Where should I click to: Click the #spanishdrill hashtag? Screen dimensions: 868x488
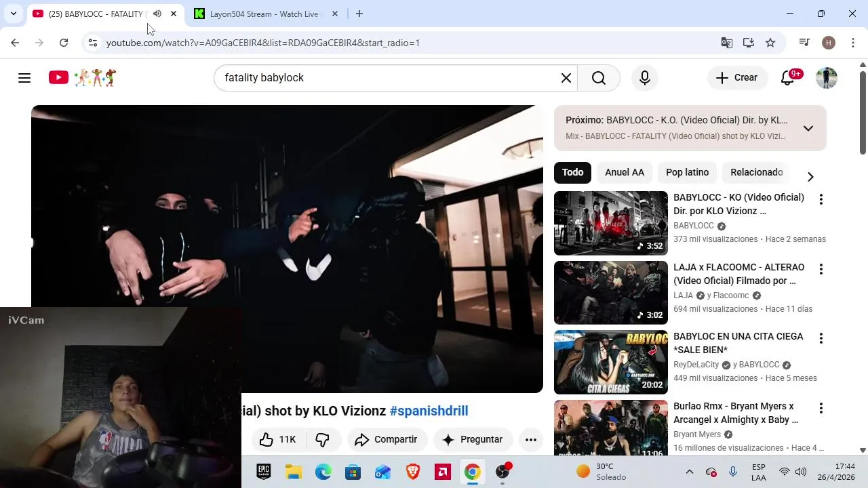[429, 411]
